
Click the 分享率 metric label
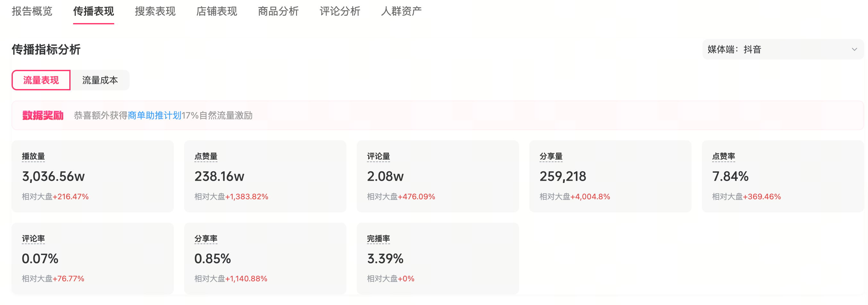(206, 239)
